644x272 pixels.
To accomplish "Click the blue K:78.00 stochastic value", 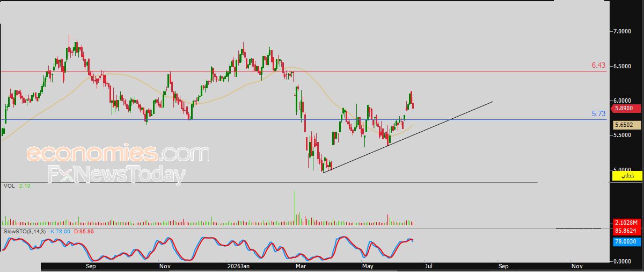I will (x=60, y=231).
